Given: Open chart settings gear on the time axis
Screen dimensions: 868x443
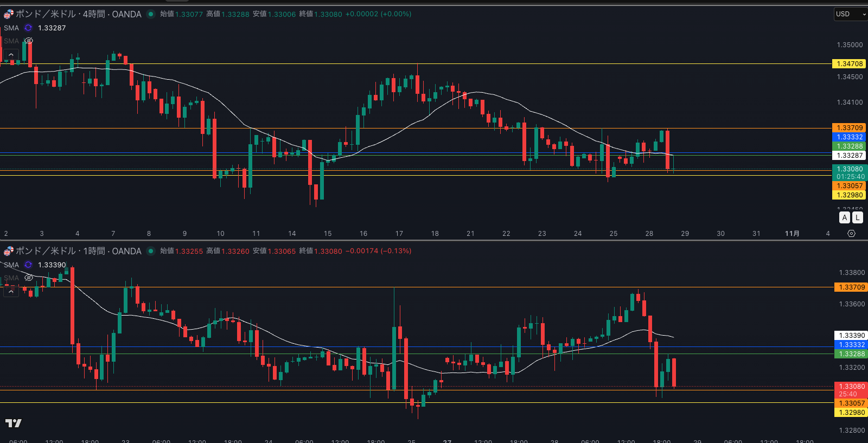Looking at the screenshot, I should click(x=851, y=233).
